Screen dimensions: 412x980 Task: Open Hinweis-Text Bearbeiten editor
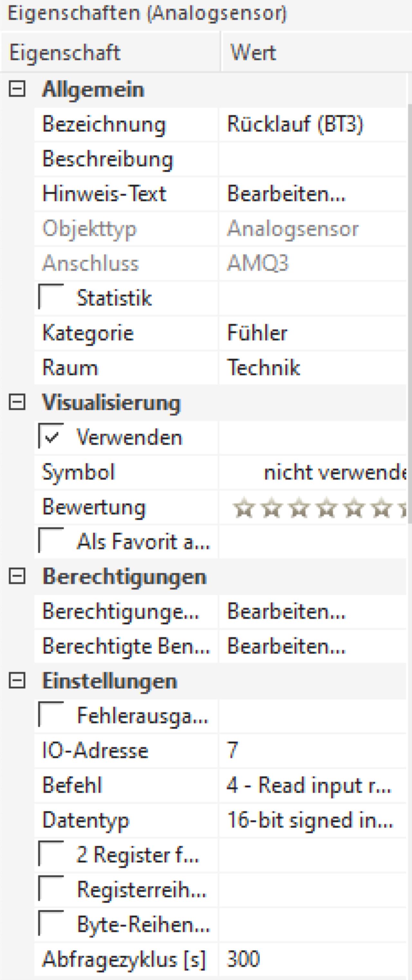click(286, 194)
